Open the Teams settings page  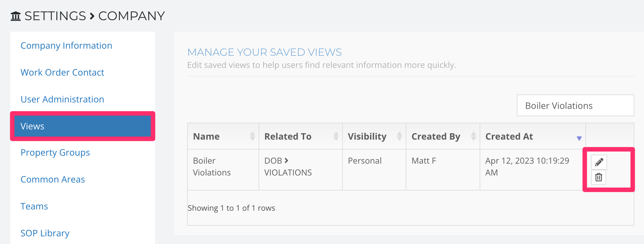pyautogui.click(x=34, y=206)
